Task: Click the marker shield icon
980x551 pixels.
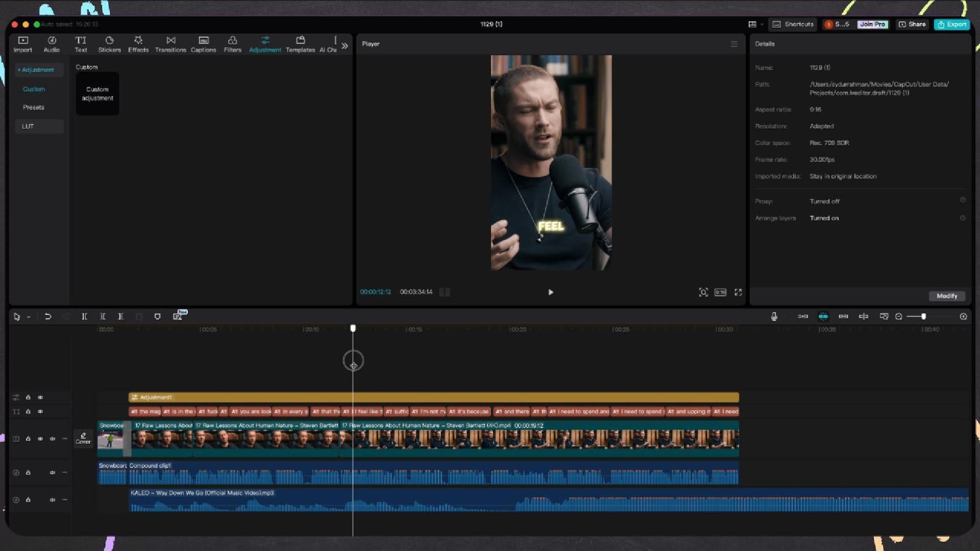Action: point(157,317)
